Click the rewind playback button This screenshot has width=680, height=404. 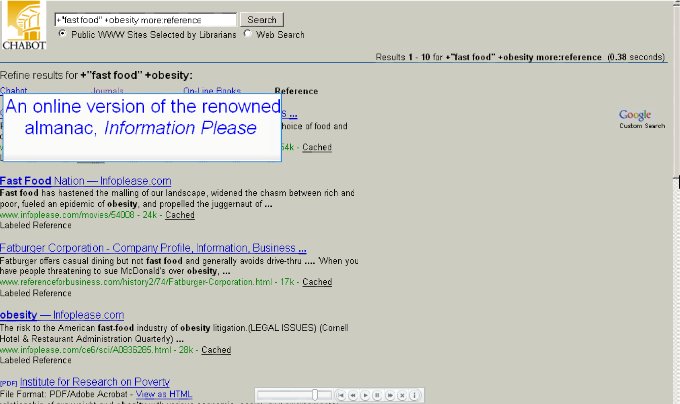click(353, 395)
